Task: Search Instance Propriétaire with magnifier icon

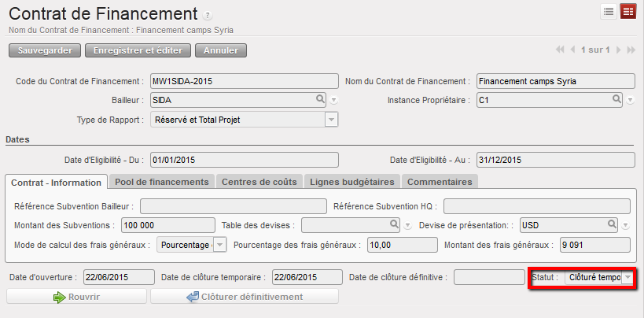Action: coord(618,100)
